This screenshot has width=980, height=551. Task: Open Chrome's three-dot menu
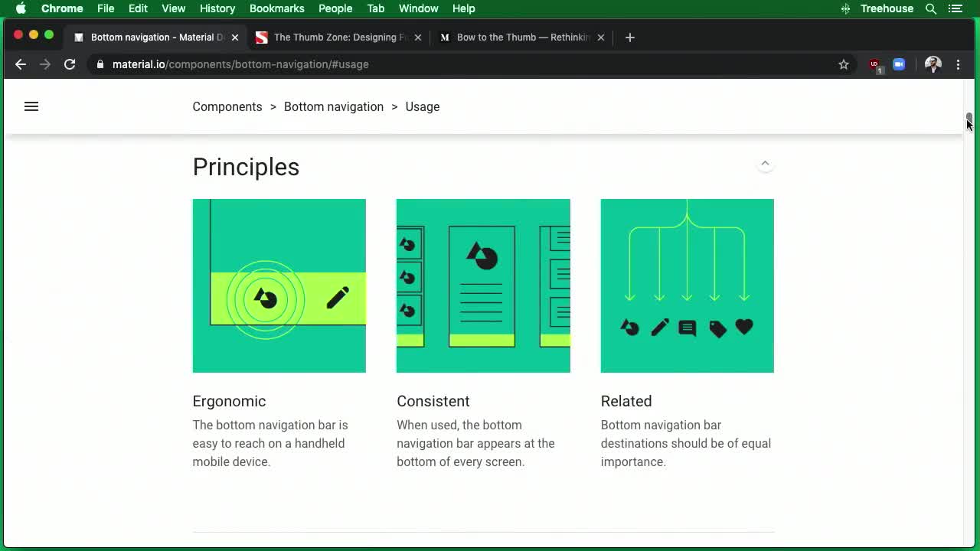958,64
